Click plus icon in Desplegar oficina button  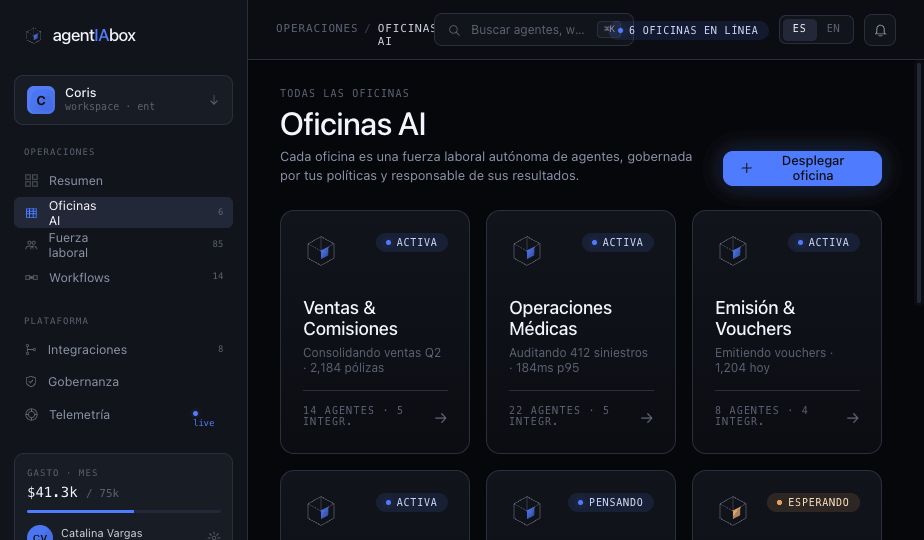pos(747,168)
